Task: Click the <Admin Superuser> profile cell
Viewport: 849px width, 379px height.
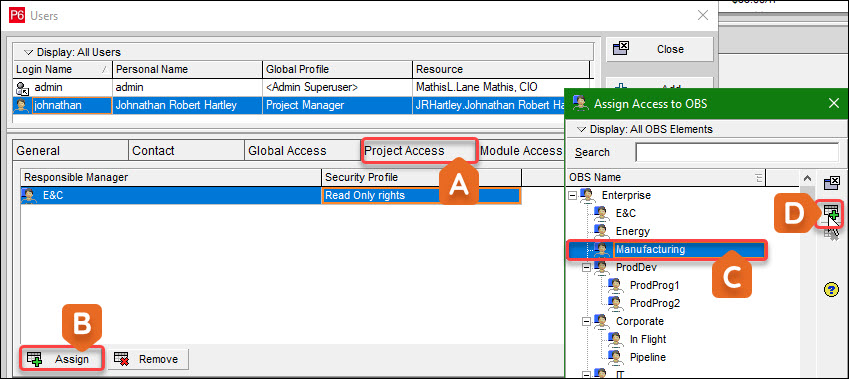Action: pos(338,87)
